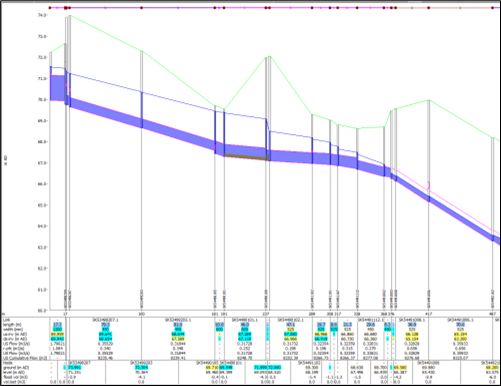Click the 63.0 elevation axis label
501x386 pixels.
[42, 247]
